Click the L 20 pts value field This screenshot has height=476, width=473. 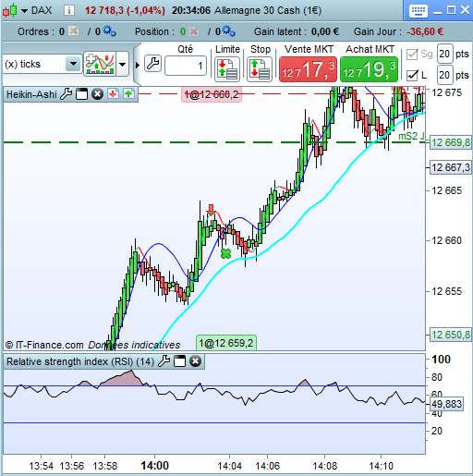444,75
